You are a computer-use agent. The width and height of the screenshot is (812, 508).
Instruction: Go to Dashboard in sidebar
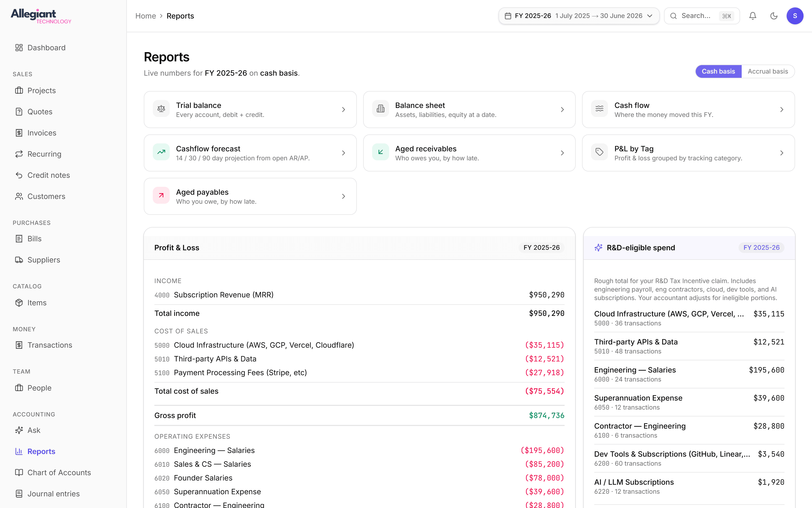click(x=63, y=48)
